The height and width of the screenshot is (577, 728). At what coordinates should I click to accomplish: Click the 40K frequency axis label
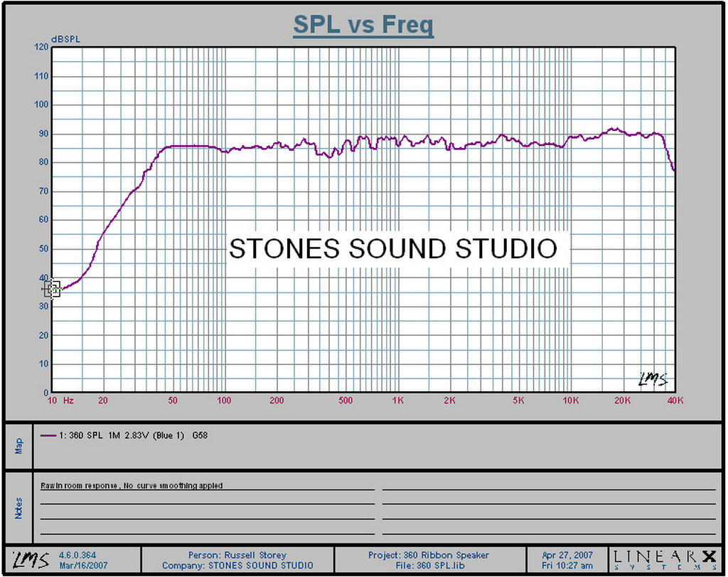(675, 401)
